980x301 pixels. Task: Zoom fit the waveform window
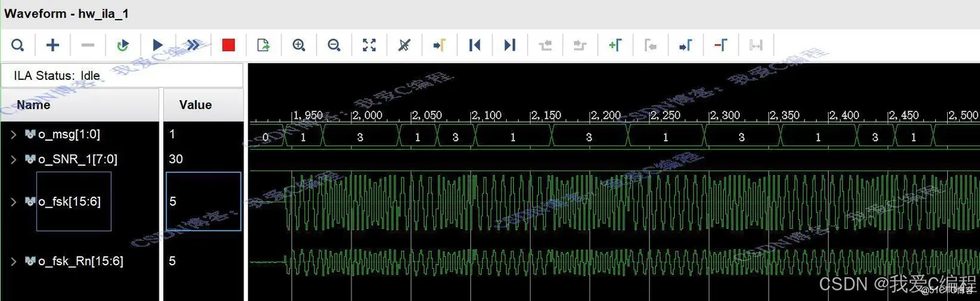(x=369, y=45)
